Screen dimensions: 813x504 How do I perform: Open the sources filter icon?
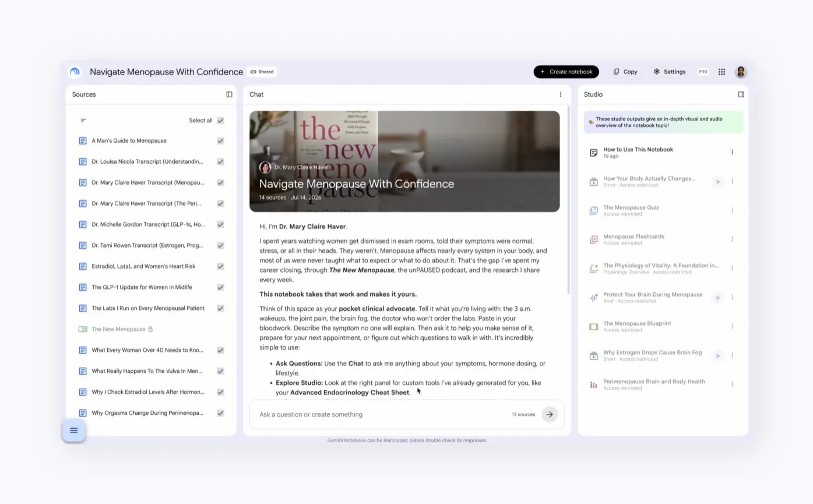click(x=83, y=121)
